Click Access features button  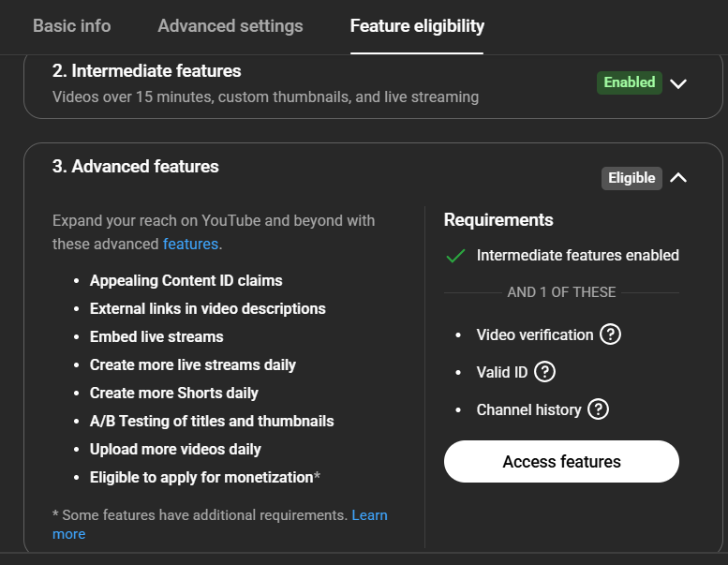(x=561, y=462)
